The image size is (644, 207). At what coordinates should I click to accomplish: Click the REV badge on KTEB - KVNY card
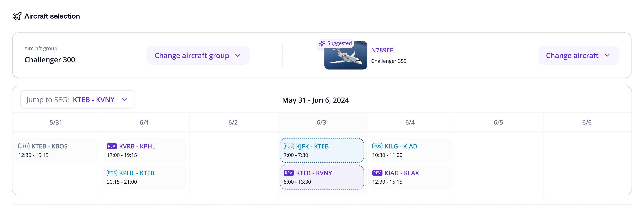(289, 173)
